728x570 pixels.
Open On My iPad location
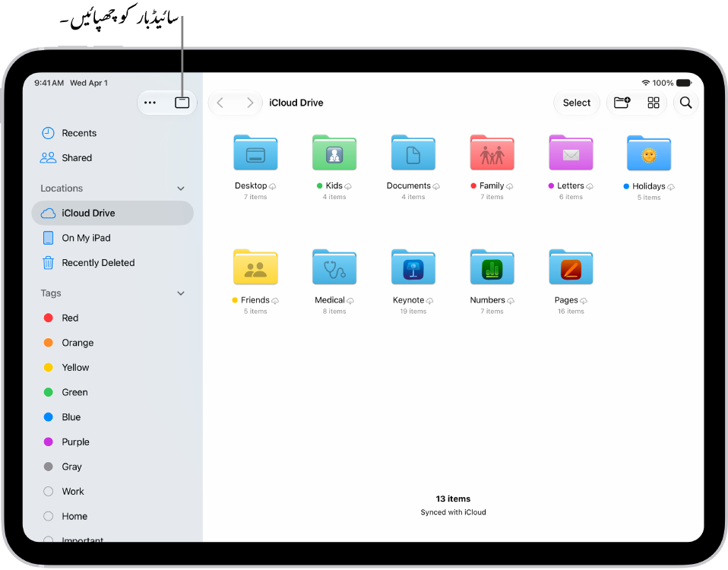112,238
